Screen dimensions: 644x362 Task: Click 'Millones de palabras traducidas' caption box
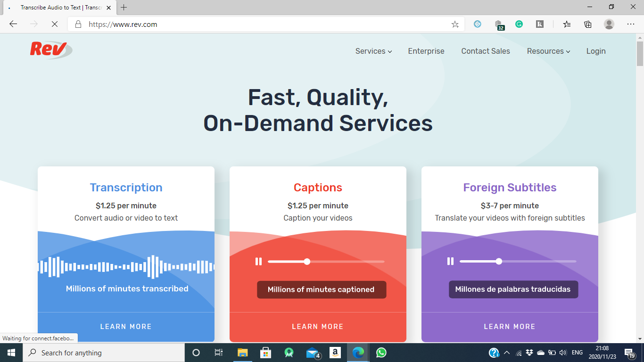513,289
